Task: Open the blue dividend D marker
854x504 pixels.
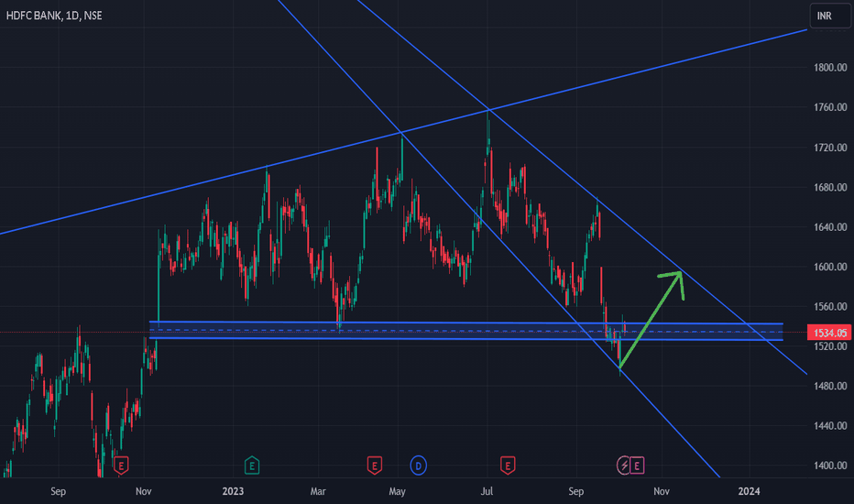Action: coord(418,466)
